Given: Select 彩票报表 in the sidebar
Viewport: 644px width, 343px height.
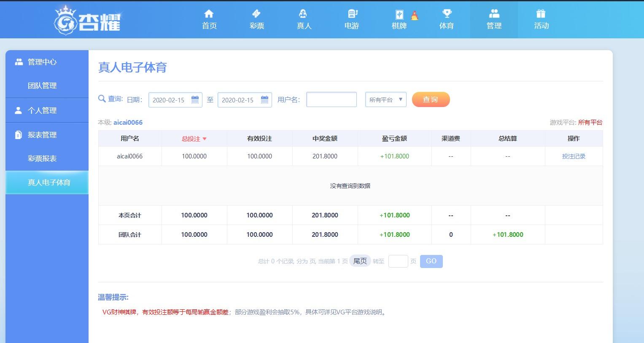Looking at the screenshot, I should pyautogui.click(x=42, y=158).
